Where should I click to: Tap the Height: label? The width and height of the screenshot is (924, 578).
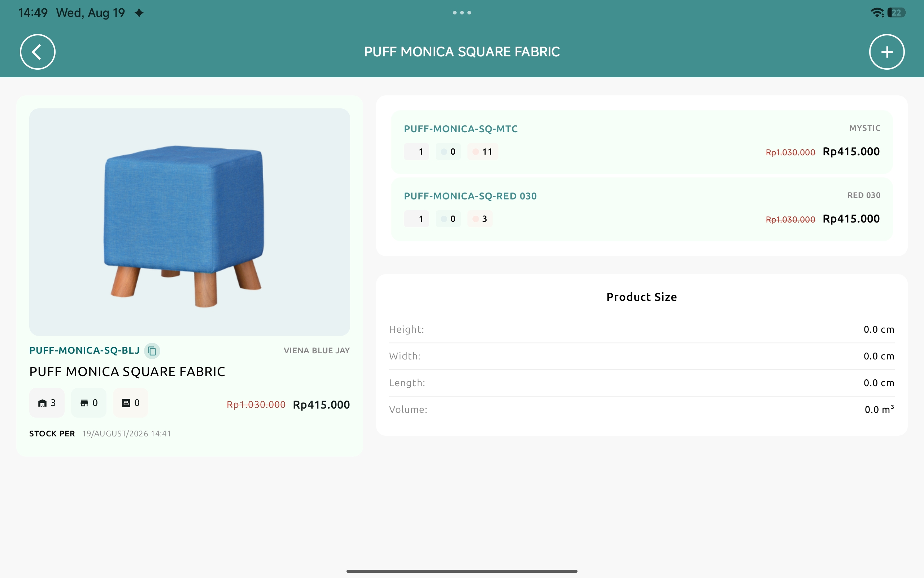[x=406, y=329]
